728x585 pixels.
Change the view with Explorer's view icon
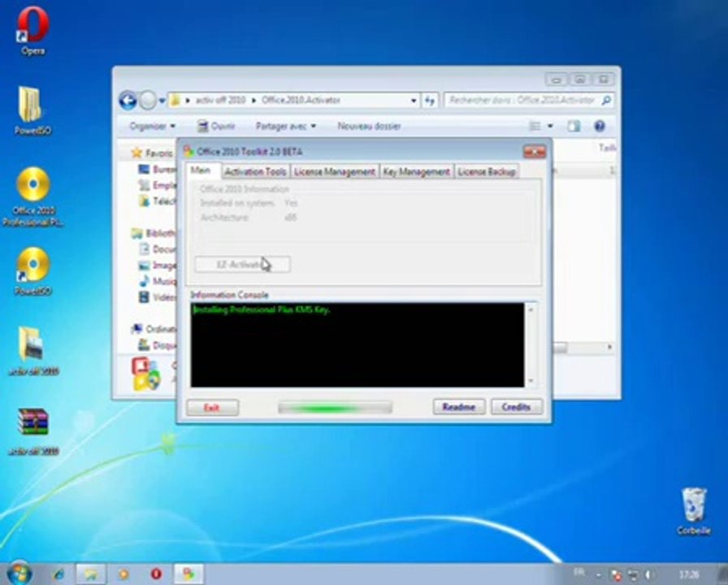click(x=535, y=126)
